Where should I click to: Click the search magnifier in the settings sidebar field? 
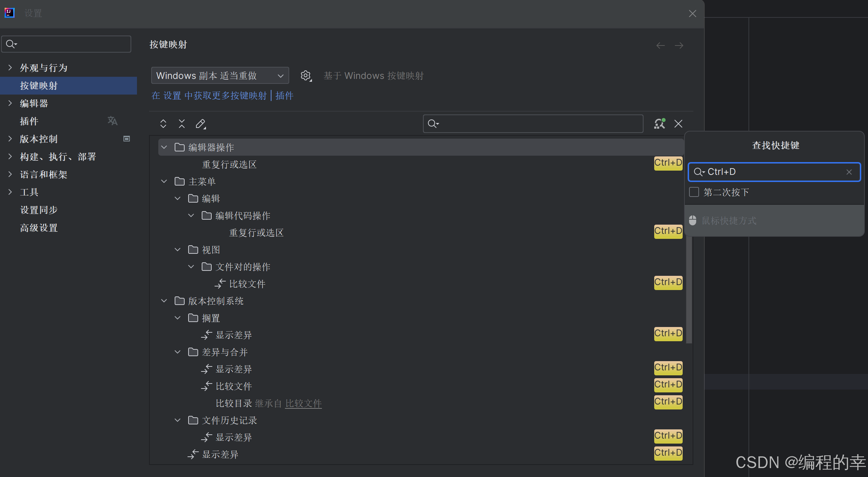click(x=11, y=44)
